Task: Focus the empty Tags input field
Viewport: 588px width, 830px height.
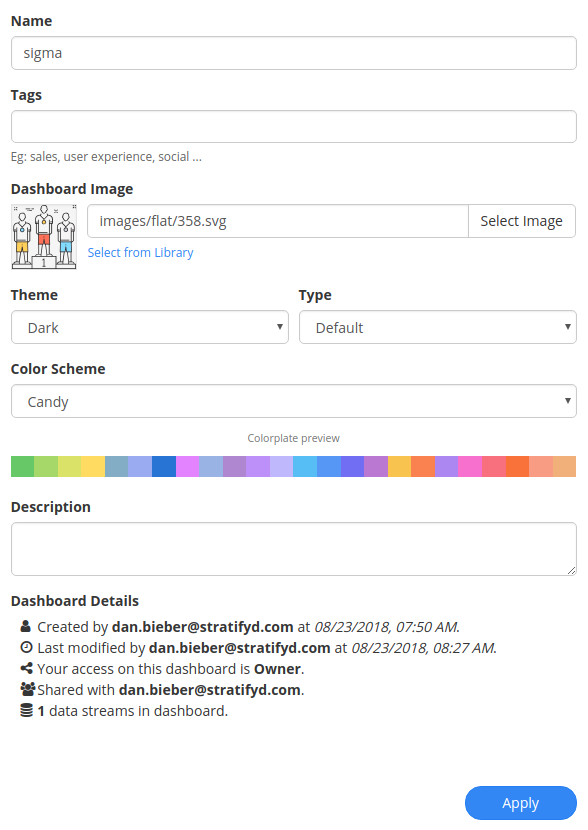Action: point(294,127)
